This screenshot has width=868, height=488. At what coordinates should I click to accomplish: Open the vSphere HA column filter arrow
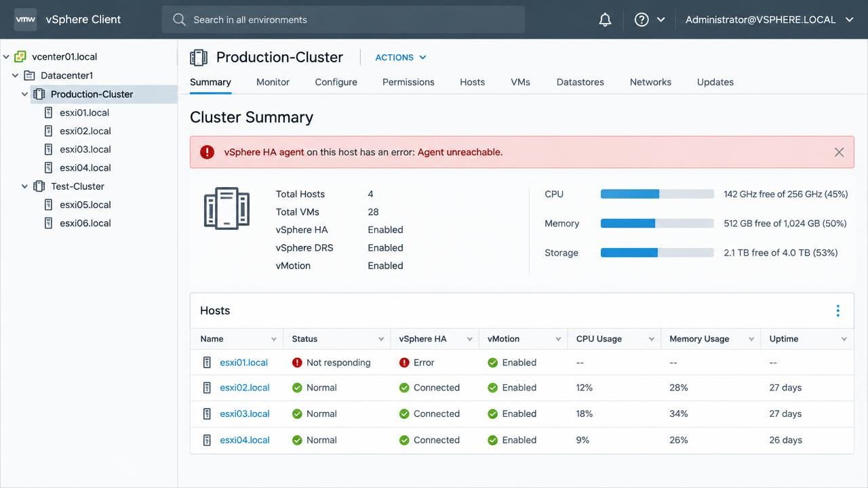[x=469, y=339]
